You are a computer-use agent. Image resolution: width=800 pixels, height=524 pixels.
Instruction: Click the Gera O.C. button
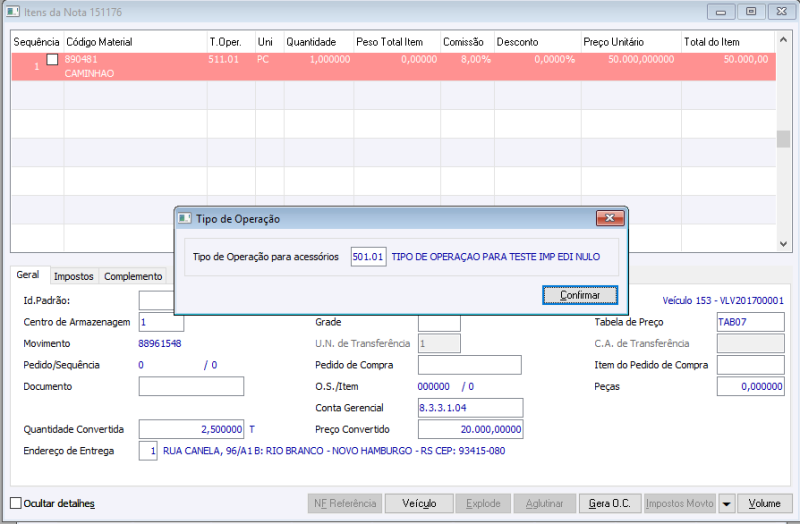610,503
